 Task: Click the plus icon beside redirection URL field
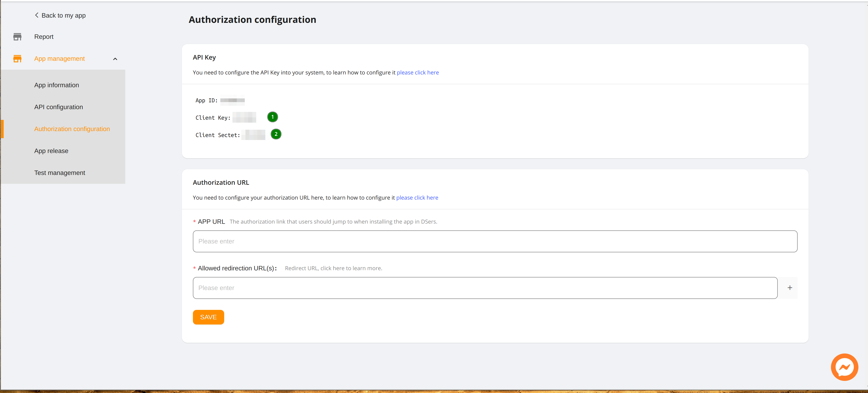(x=790, y=287)
